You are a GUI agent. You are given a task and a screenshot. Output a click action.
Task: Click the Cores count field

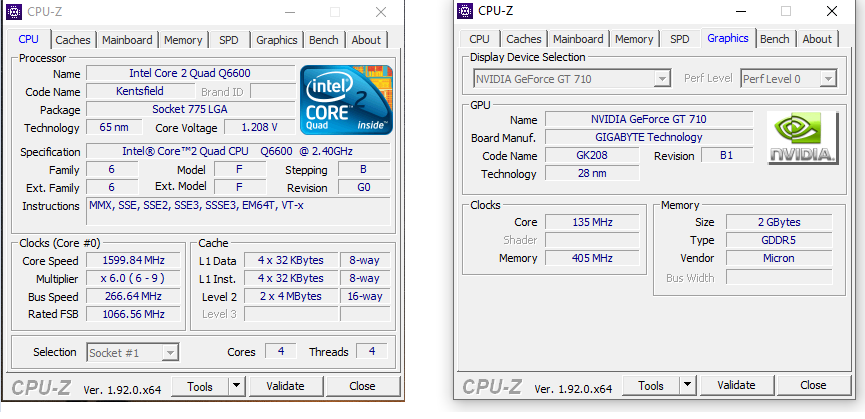[281, 351]
